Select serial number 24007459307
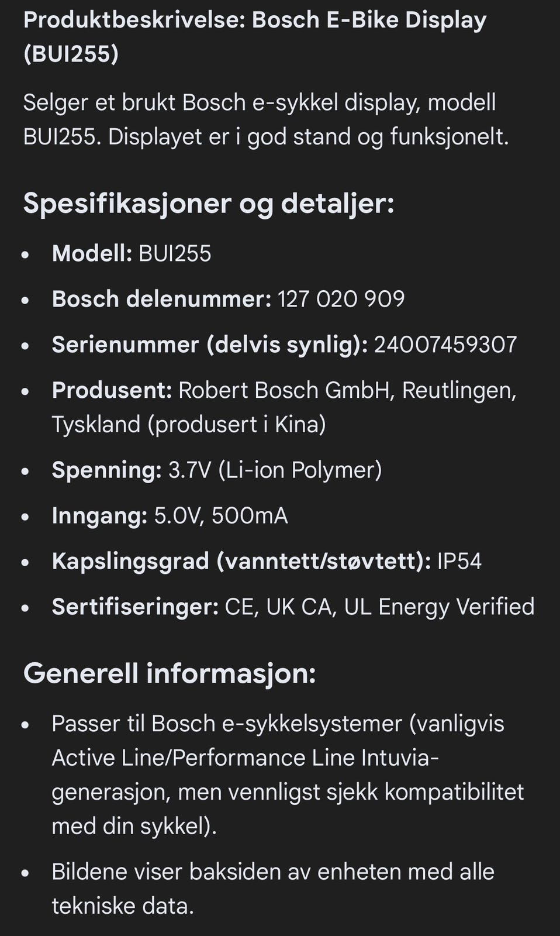The height and width of the screenshot is (936, 560). pyautogui.click(x=445, y=345)
